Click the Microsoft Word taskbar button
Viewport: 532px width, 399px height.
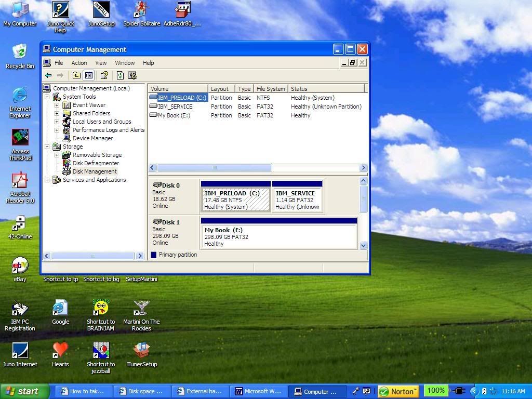[258, 391]
